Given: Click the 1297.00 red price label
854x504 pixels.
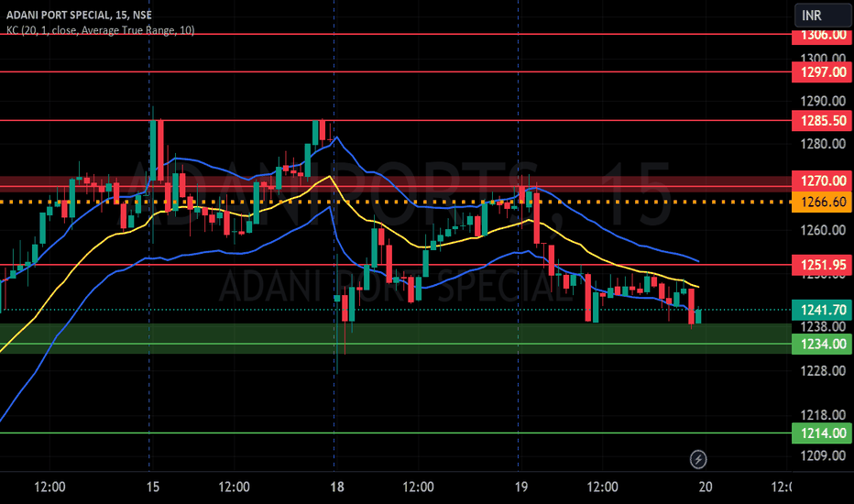Looking at the screenshot, I should point(821,71).
